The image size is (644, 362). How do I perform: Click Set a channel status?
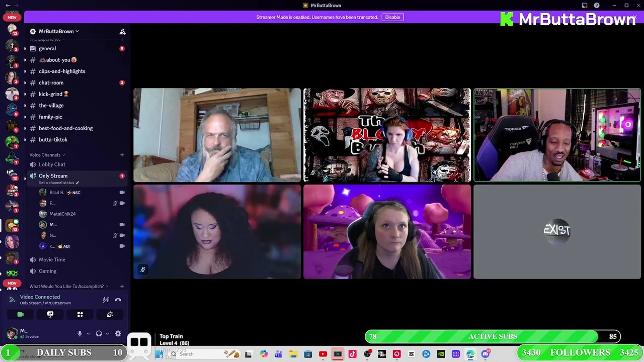(x=59, y=183)
